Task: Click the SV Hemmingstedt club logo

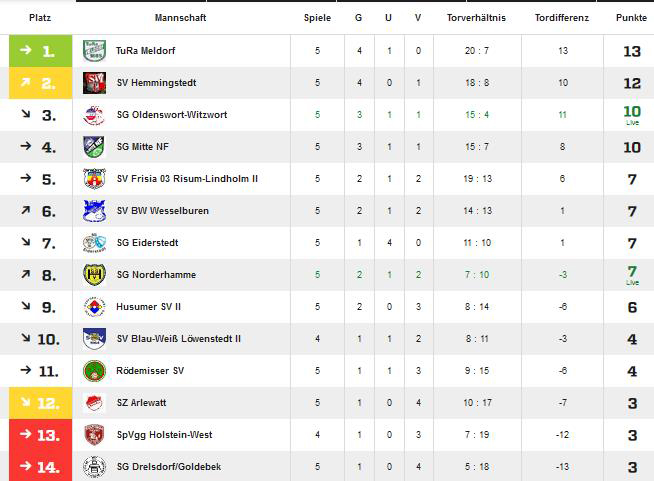Action: [94, 83]
